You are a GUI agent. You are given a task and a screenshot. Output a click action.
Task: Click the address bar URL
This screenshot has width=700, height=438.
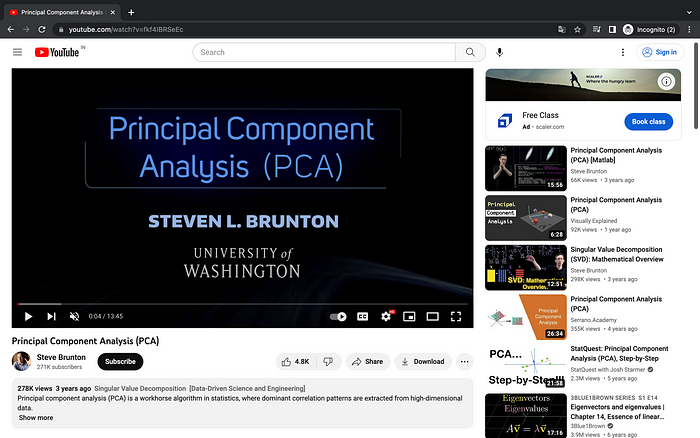126,29
